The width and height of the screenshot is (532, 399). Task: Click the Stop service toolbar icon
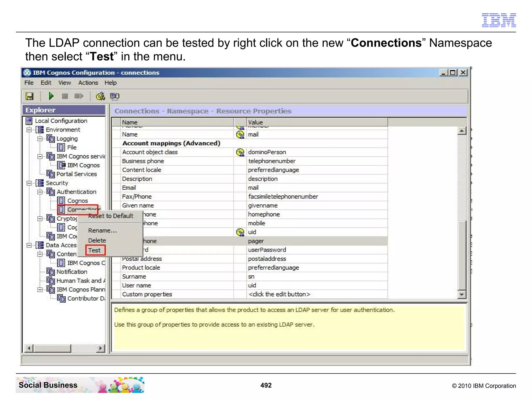pos(65,96)
